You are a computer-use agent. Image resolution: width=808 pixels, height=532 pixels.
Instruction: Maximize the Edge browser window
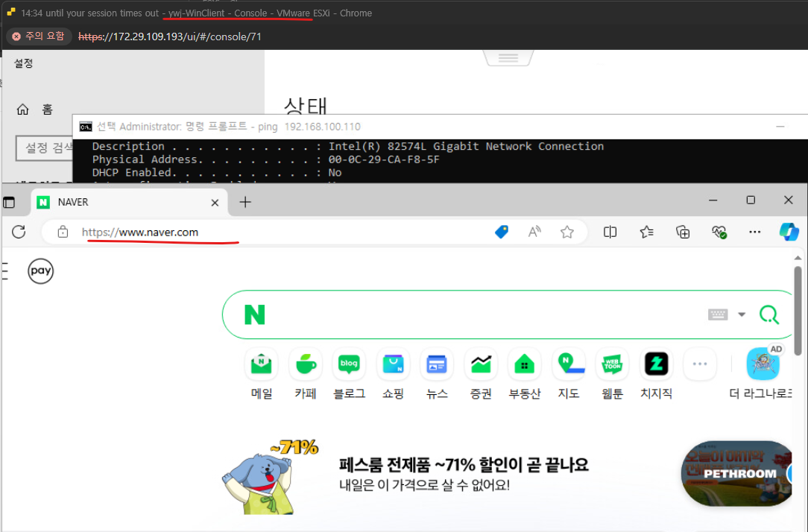(x=751, y=200)
